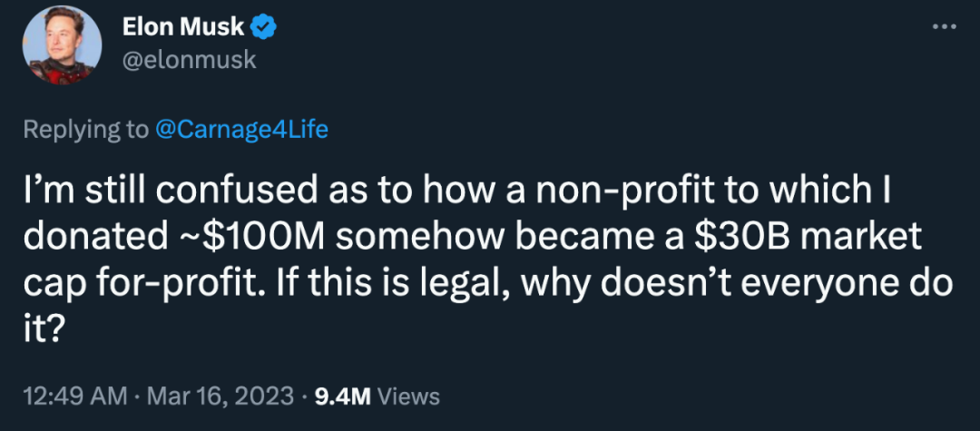Click the Elon Musk display name
980x431 pixels.
(183, 27)
